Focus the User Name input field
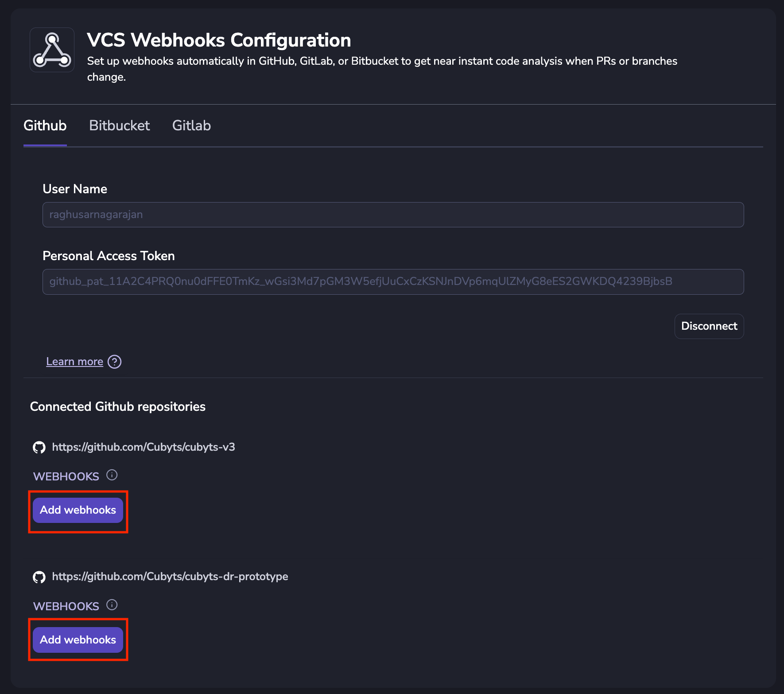Screen dimensions: 784x694 pyautogui.click(x=393, y=215)
